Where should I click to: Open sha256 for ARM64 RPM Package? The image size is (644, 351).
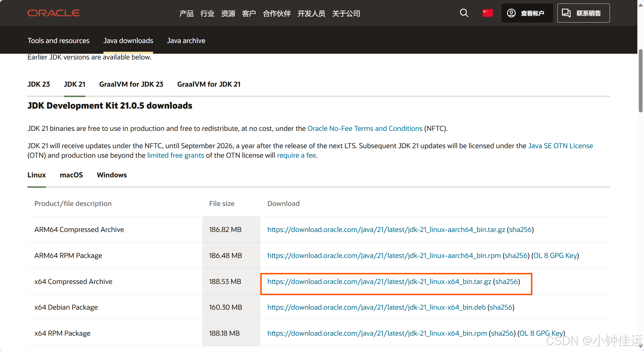click(516, 255)
